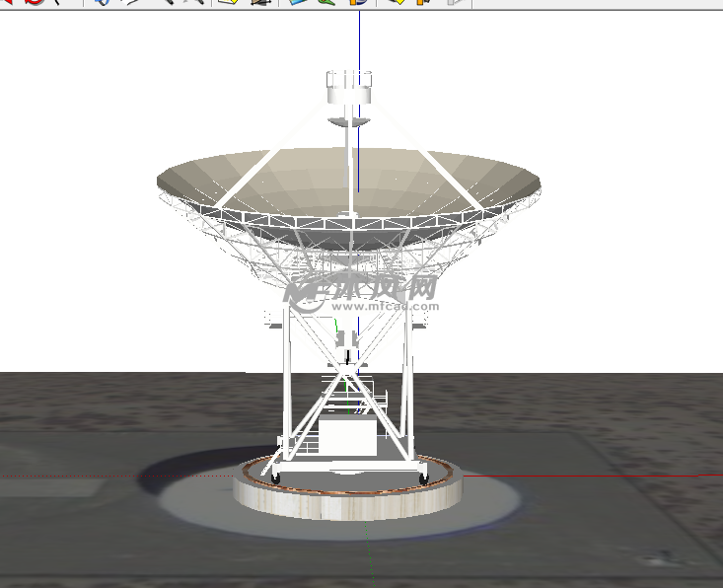Select the right wheel on the base track
Image resolution: width=723 pixels, height=588 pixels.
coord(424,478)
